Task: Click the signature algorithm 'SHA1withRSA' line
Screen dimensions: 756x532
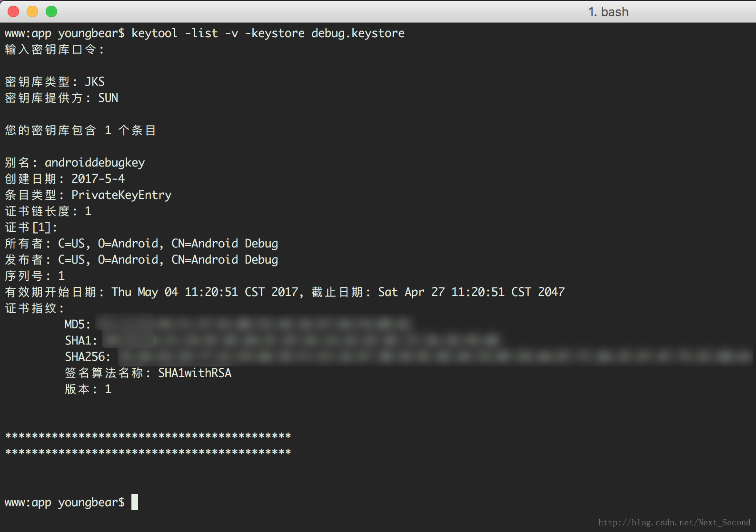Action: 148,373
